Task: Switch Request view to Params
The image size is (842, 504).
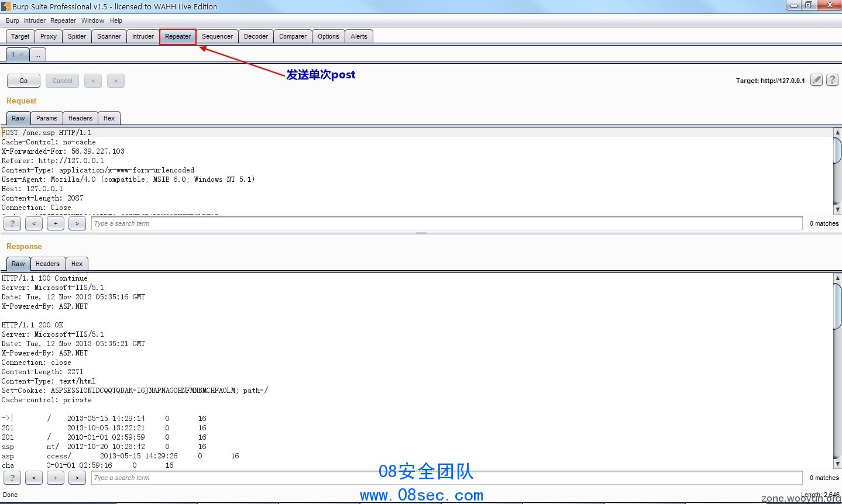Action: pos(47,118)
